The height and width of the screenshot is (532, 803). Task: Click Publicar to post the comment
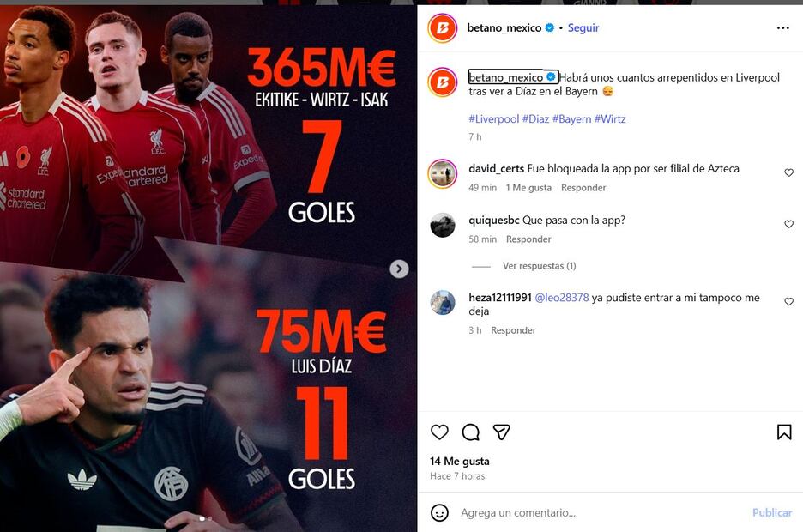772,512
